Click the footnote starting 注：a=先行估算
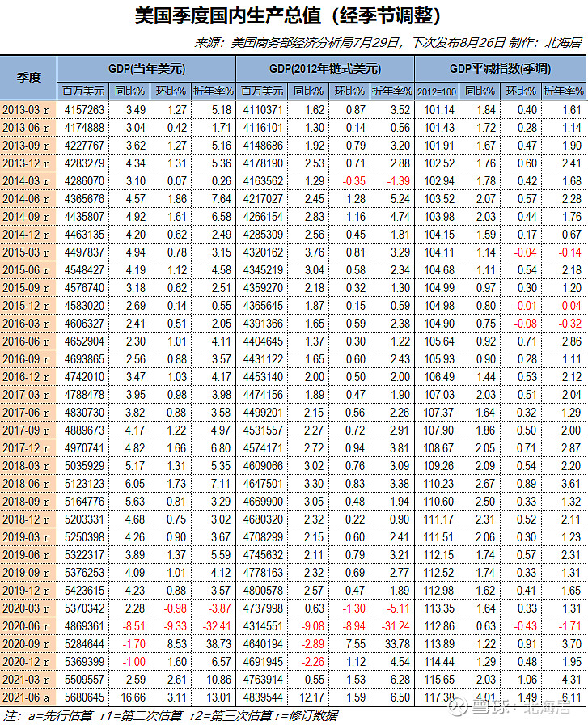Image resolution: width=588 pixels, height=725 pixels. point(170,716)
